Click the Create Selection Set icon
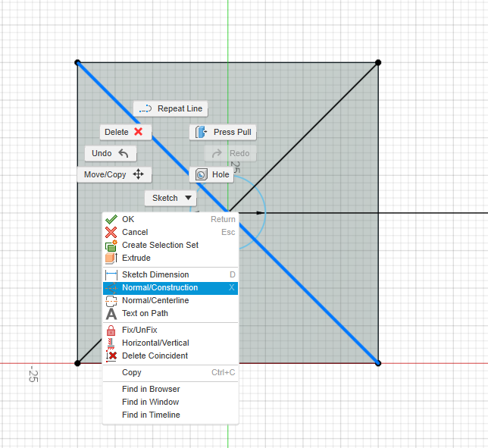This screenshot has height=448, width=488. (111, 246)
